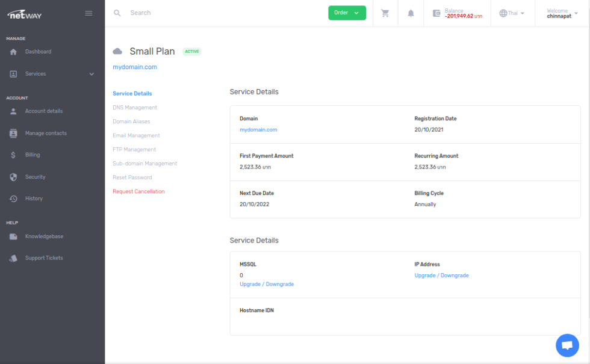Expand the Thai language selector
Viewport: 590px width, 364px height.
512,13
